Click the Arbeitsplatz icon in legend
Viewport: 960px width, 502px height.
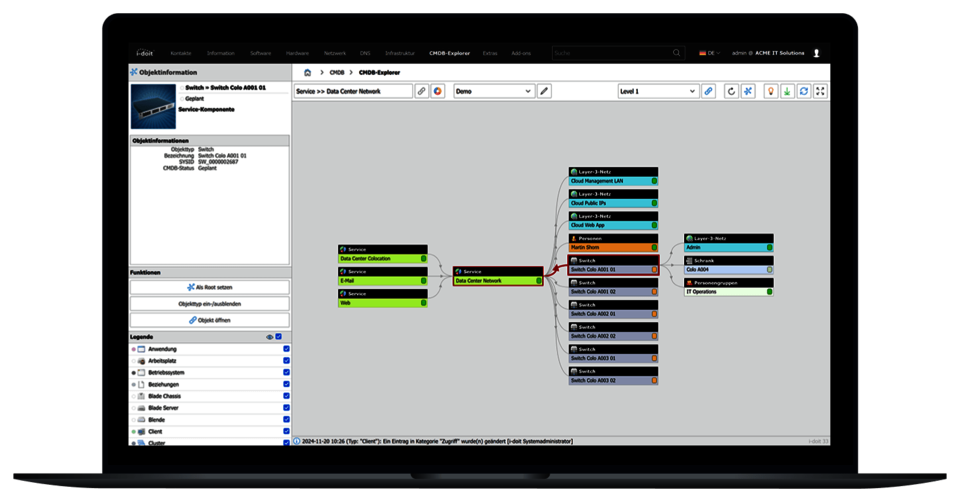pos(141,361)
